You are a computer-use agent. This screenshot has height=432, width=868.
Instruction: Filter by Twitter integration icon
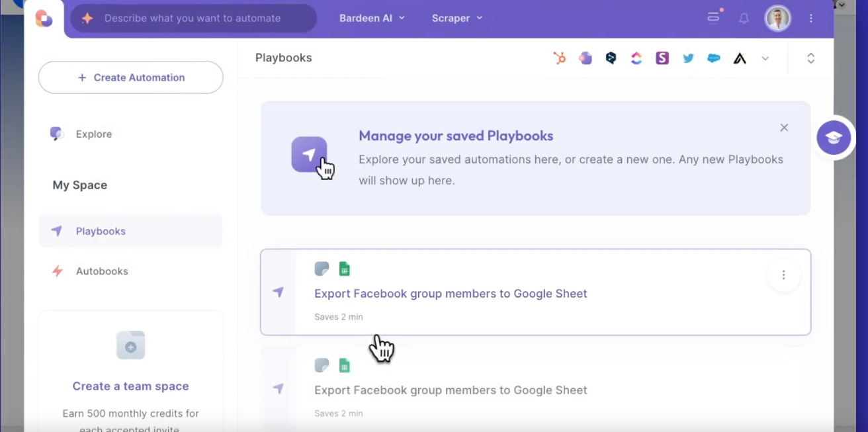pos(688,58)
